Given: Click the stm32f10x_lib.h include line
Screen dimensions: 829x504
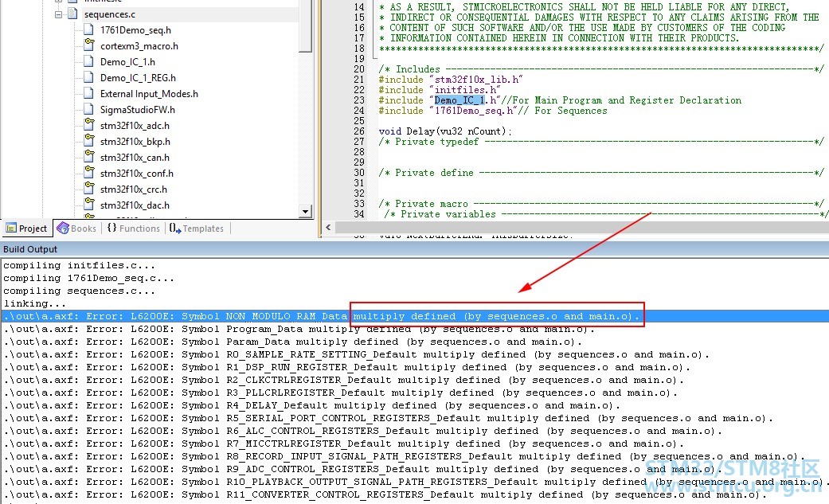Looking at the screenshot, I should (x=451, y=80).
